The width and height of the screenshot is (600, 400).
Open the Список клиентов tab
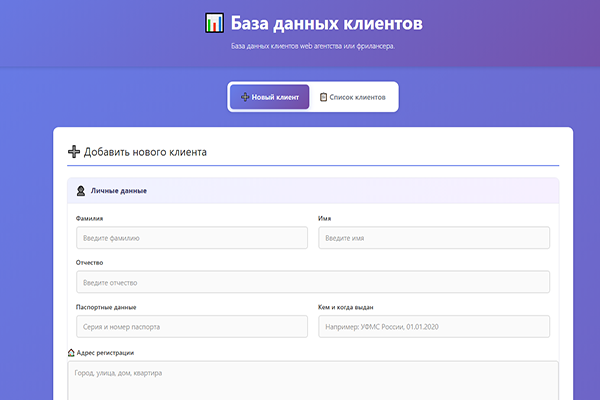point(353,97)
